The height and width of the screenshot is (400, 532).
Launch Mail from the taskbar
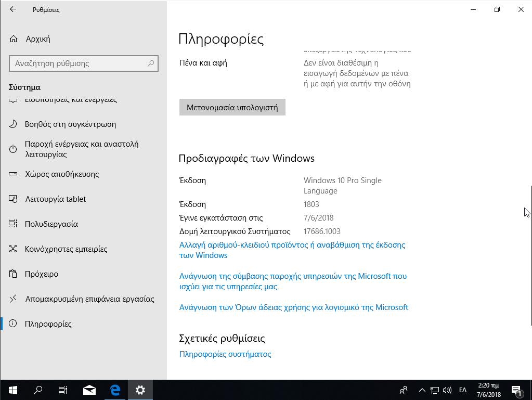(89, 390)
